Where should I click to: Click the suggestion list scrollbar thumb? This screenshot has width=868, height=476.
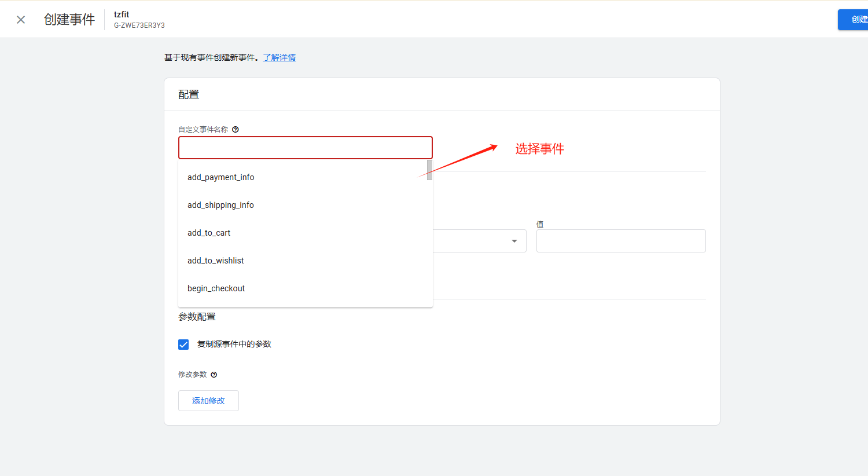429,170
